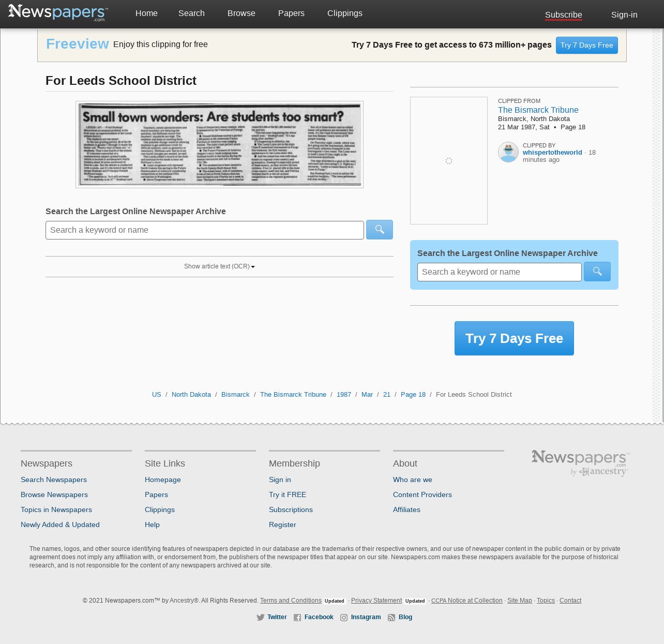Open the loading page thumbnail preview
Viewport: 664px width, 644px height.
(x=449, y=161)
